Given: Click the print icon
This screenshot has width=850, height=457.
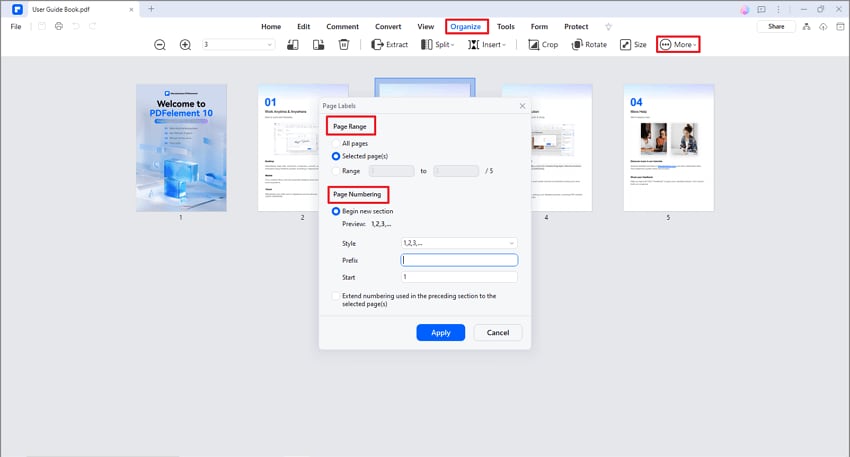Looking at the screenshot, I should (x=59, y=26).
